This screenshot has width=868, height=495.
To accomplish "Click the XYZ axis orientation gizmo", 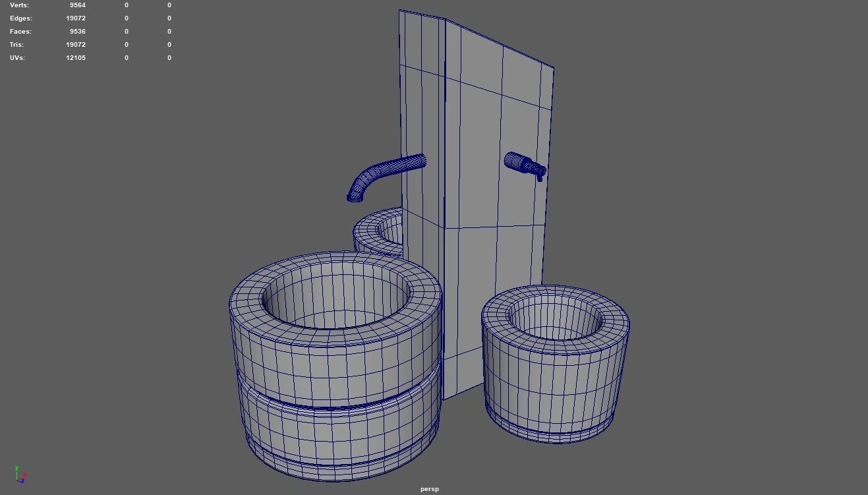I will [20, 475].
